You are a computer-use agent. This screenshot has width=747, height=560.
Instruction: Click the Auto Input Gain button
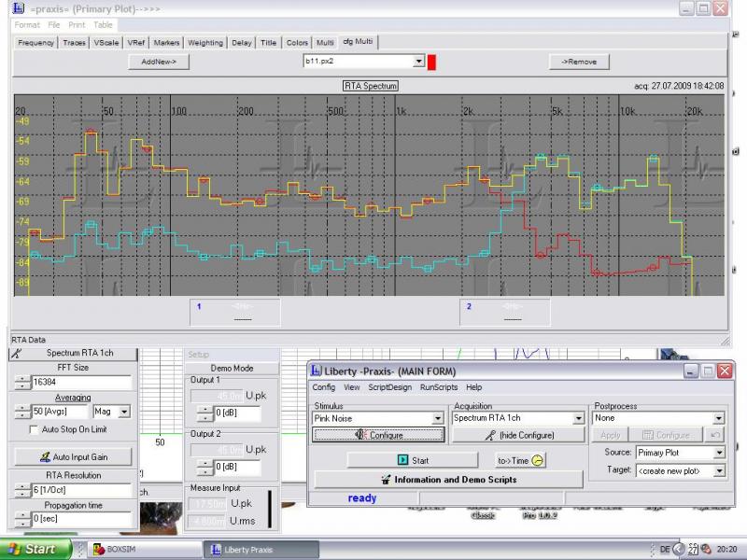coord(72,457)
